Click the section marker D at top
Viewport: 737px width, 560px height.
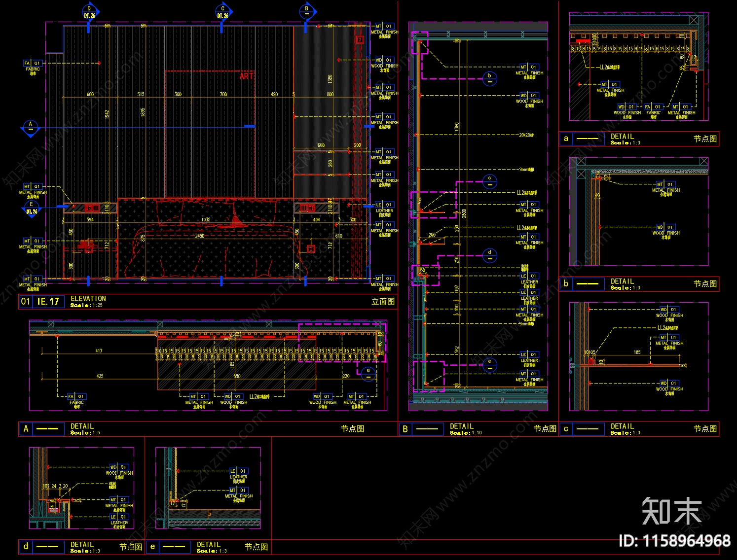[90, 12]
